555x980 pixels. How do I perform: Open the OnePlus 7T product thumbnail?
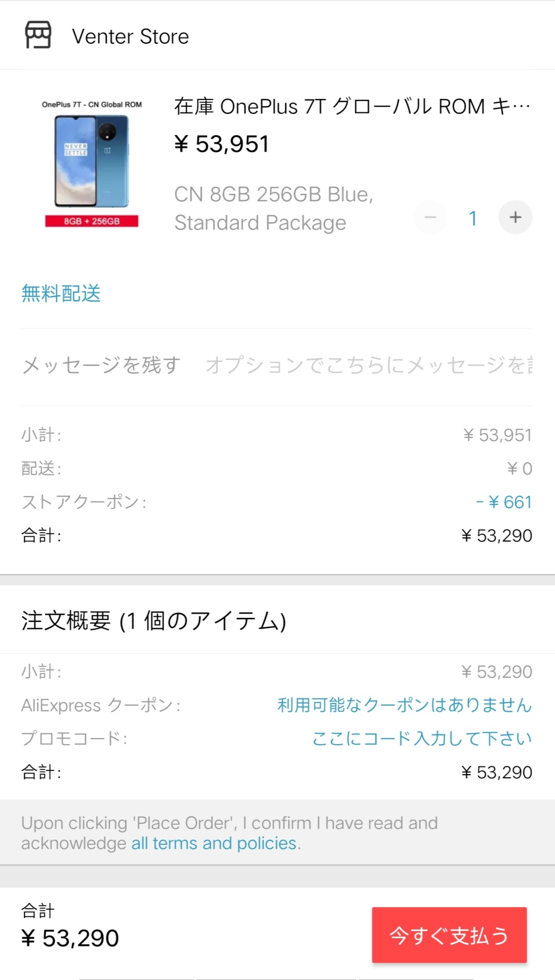92,163
